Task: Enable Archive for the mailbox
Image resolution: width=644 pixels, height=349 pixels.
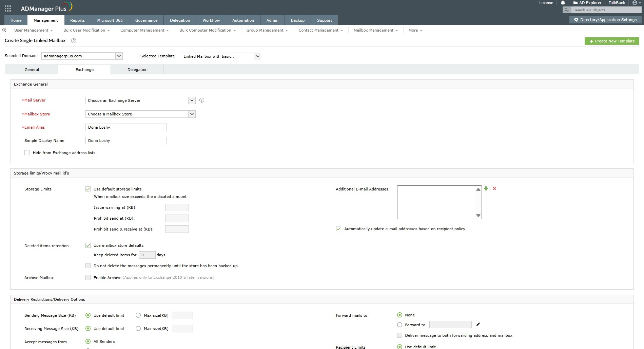Action: [88, 277]
